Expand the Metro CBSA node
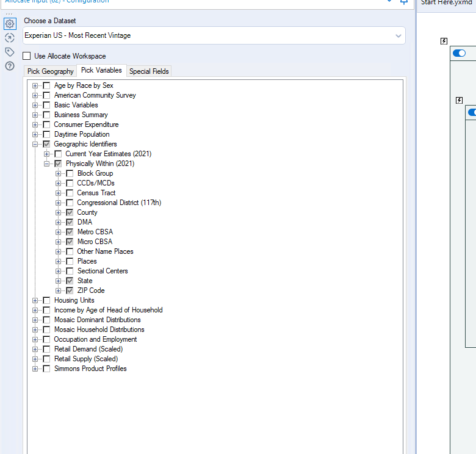 pyautogui.click(x=58, y=232)
